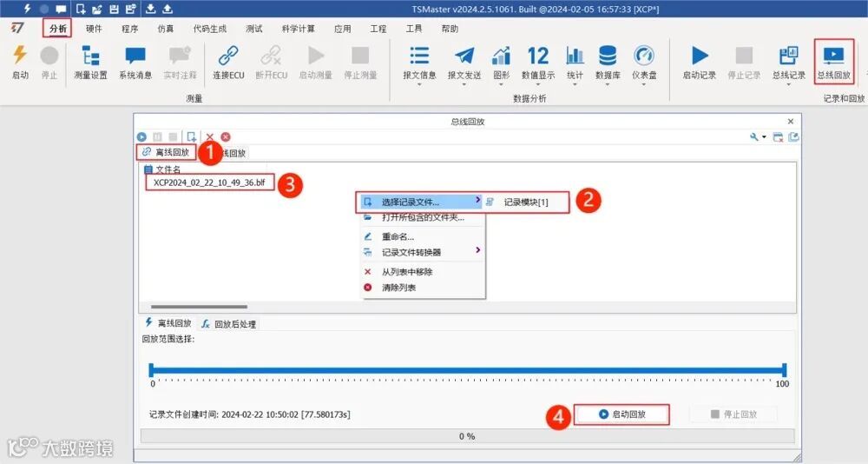The height and width of the screenshot is (464, 868).
Task: Click the replay range slider right handle
Action: 784,370
